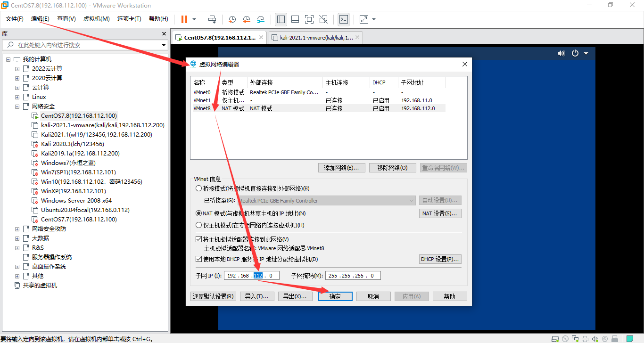Click the stretch guest display icon
Screen dimensions: 644x343
pyautogui.click(x=363, y=19)
